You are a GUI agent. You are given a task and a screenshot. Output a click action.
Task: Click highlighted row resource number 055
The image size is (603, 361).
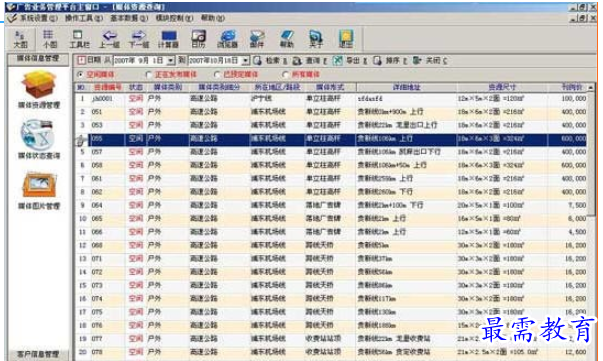coord(108,139)
